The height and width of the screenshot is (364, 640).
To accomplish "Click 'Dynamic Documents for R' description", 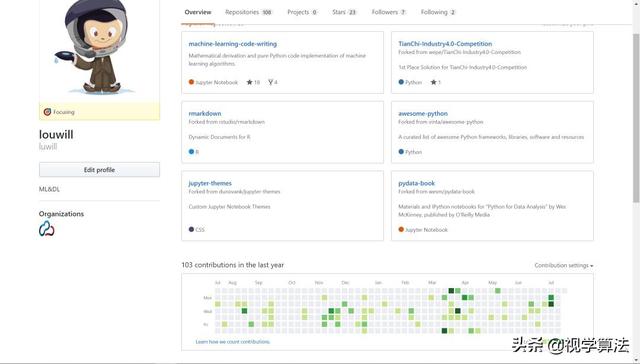I will point(220,137).
